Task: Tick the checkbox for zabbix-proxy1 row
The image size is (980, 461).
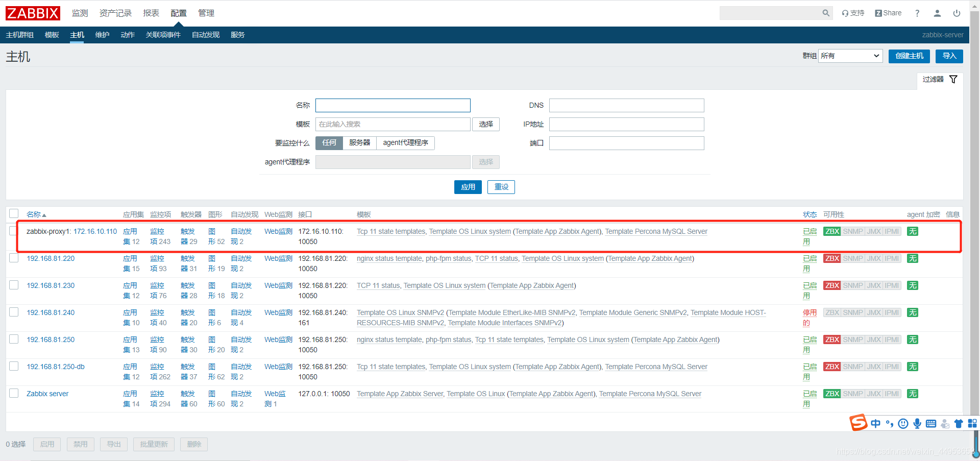Action: click(x=14, y=231)
